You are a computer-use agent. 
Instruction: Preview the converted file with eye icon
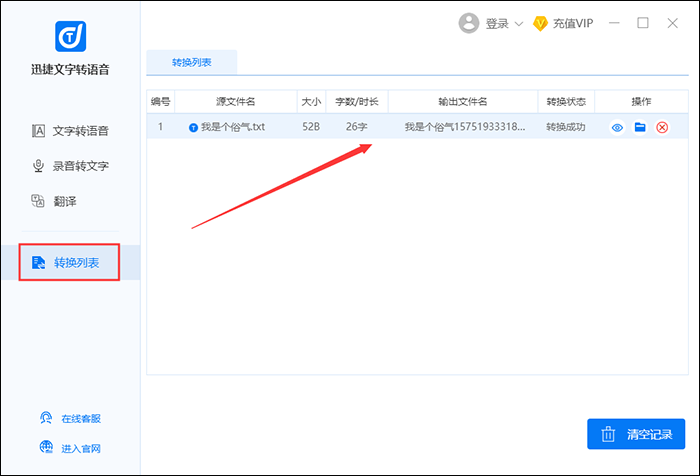pos(617,128)
